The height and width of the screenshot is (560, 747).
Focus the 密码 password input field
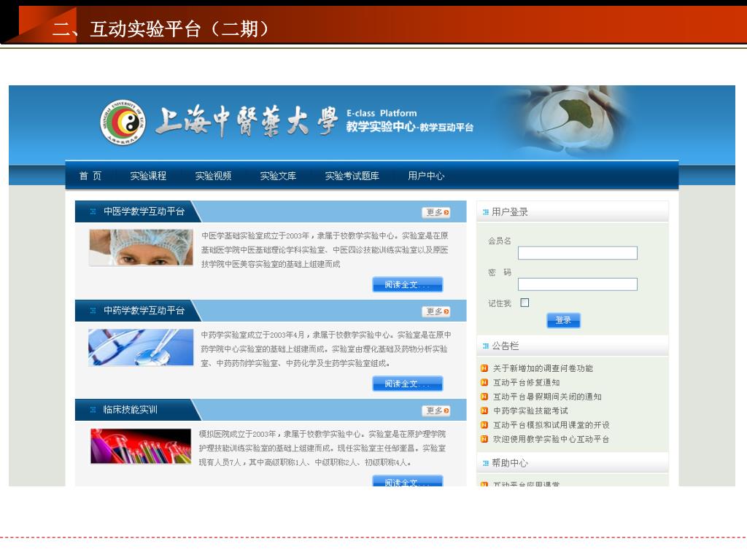[x=578, y=284]
